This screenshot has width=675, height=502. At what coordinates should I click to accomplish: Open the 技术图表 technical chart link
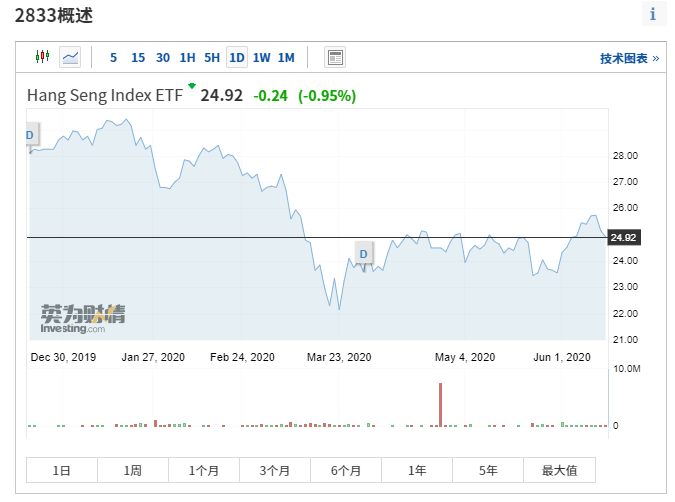tap(629, 58)
